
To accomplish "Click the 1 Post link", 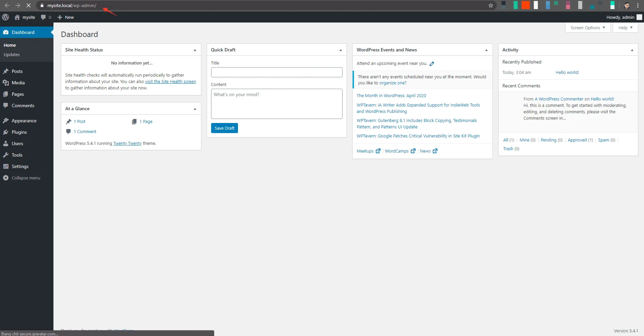I will pyautogui.click(x=80, y=121).
